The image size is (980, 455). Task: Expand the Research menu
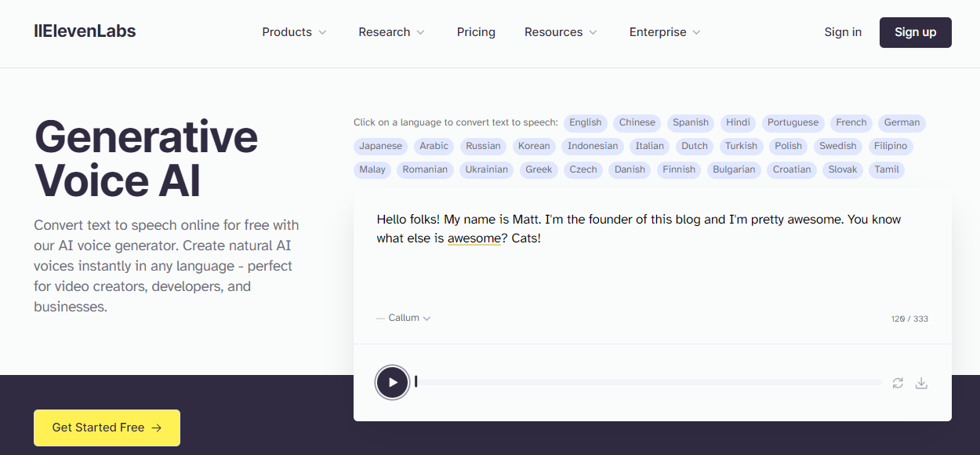point(391,32)
